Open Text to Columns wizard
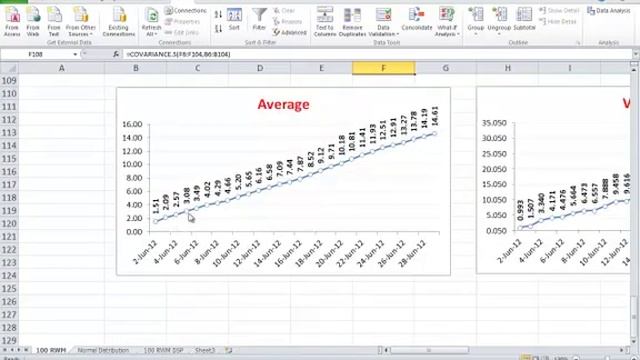 point(325,22)
